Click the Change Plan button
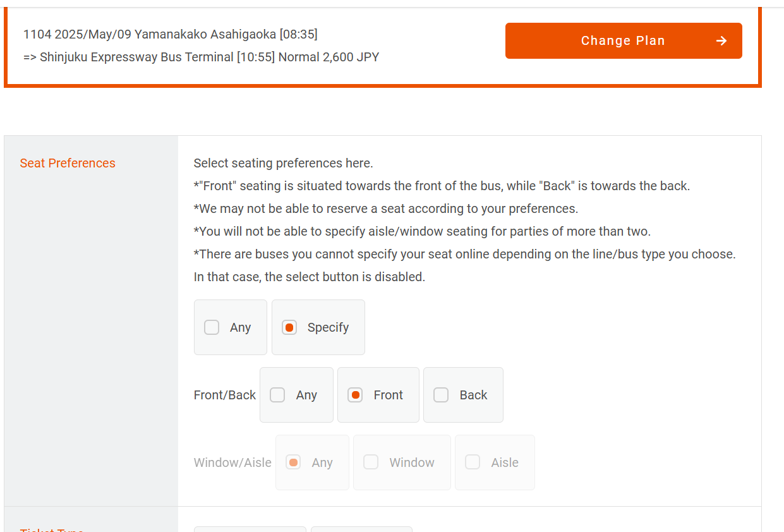Image resolution: width=784 pixels, height=532 pixels. pos(623,41)
